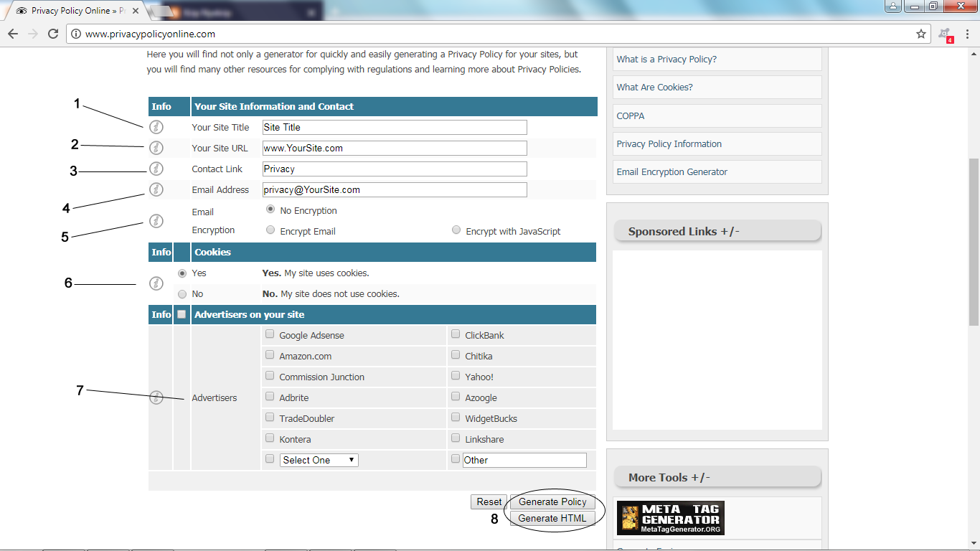
Task: Check the Amazon.com checkbox
Action: (270, 355)
